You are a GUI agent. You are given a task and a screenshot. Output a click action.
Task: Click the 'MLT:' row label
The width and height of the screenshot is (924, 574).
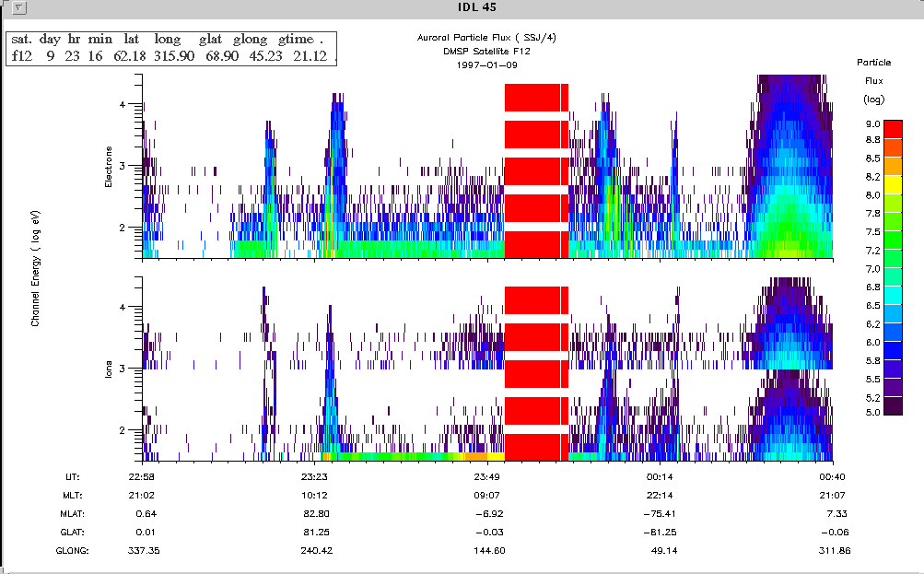[x=73, y=496]
